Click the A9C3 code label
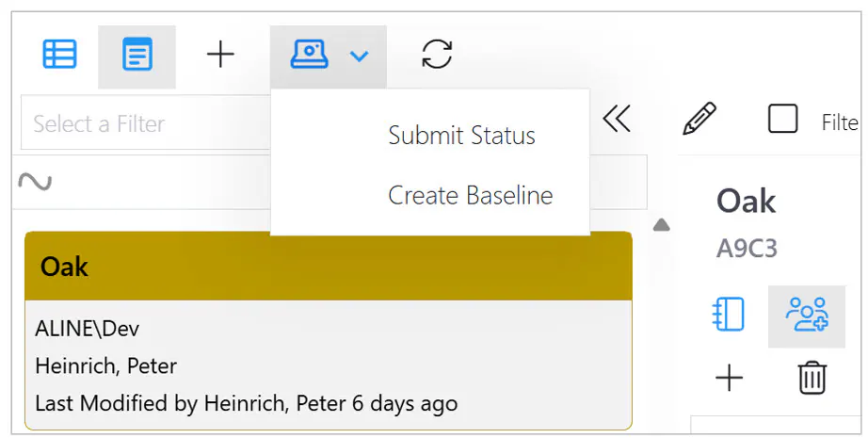 point(747,249)
